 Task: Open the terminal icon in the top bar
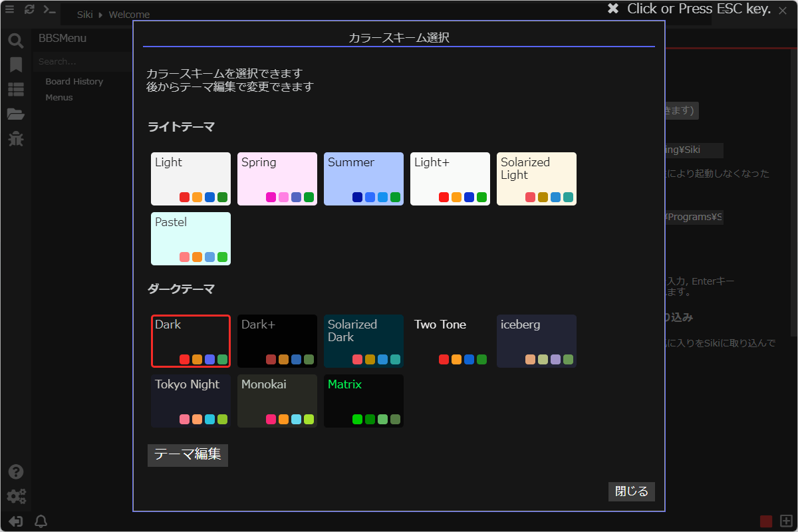tap(48, 10)
